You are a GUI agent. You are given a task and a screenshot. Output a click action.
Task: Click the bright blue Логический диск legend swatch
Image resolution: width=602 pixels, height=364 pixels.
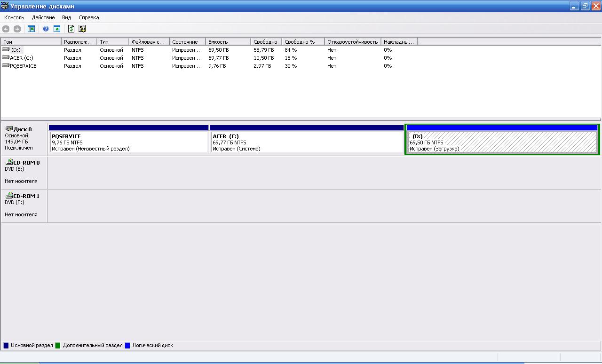127,345
